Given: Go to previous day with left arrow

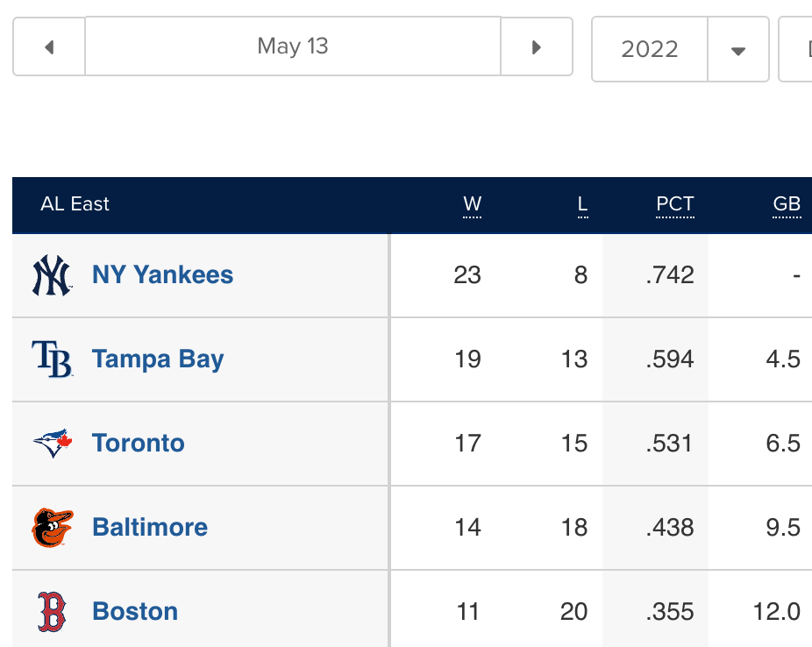Looking at the screenshot, I should pyautogui.click(x=49, y=46).
